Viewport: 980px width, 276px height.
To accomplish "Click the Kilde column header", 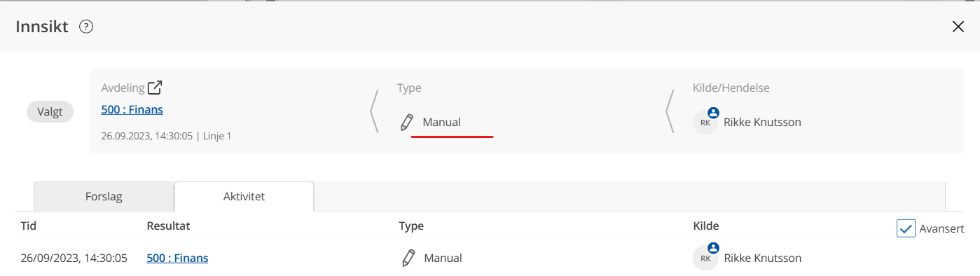I will click(706, 226).
